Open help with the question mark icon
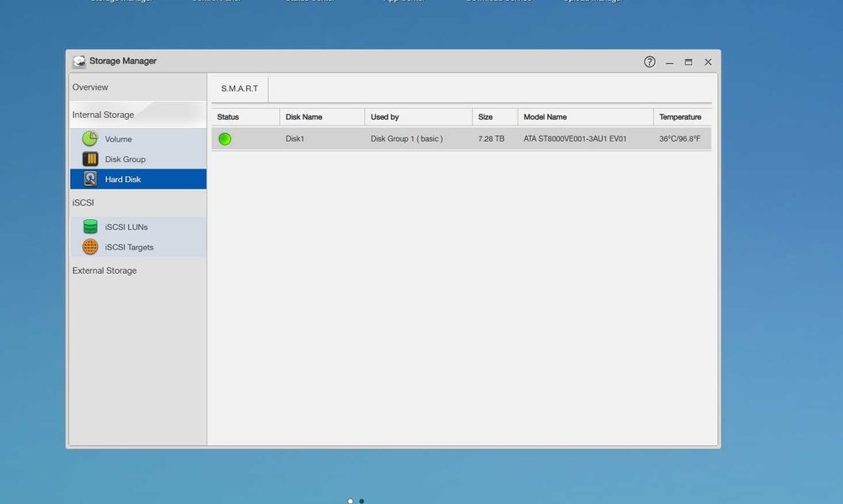This screenshot has width=843, height=504. tap(649, 62)
